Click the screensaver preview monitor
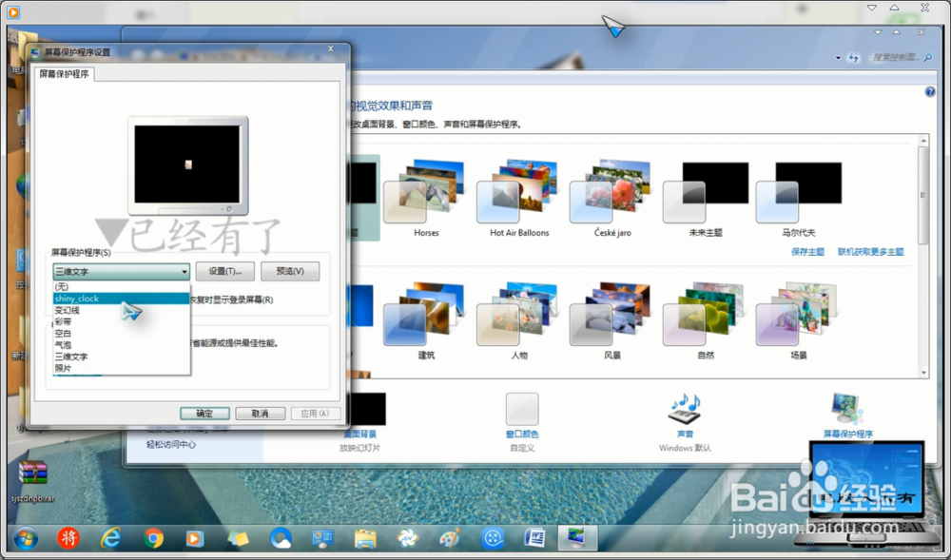The image size is (951, 560). [187, 165]
